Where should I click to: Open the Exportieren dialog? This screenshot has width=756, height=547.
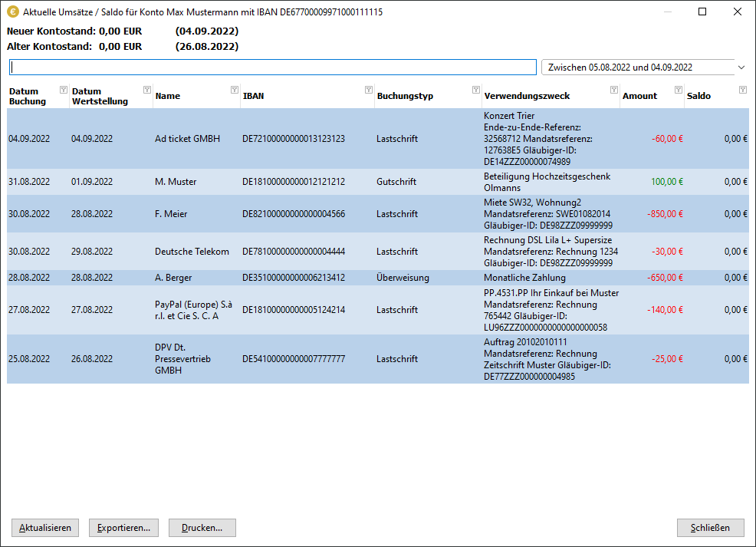click(123, 528)
